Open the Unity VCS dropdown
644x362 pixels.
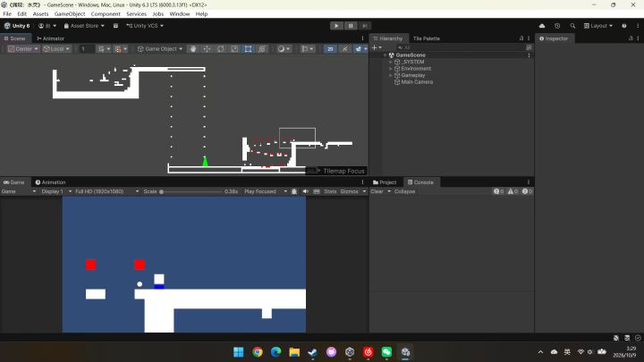pos(145,26)
